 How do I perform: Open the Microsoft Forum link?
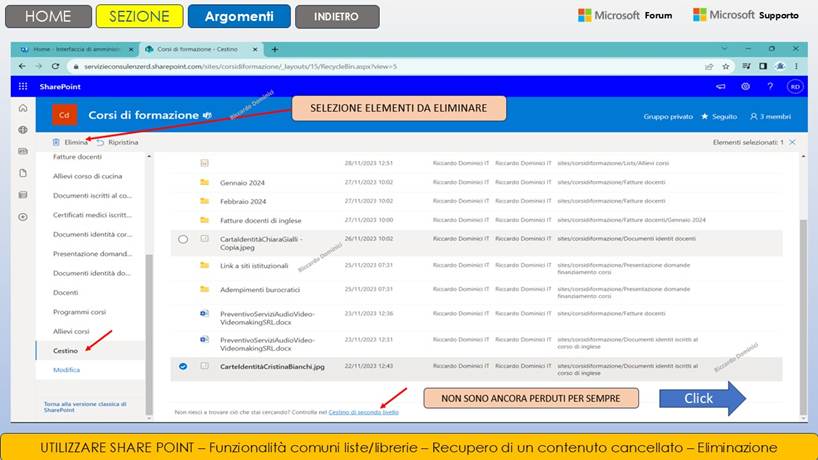[x=625, y=15]
